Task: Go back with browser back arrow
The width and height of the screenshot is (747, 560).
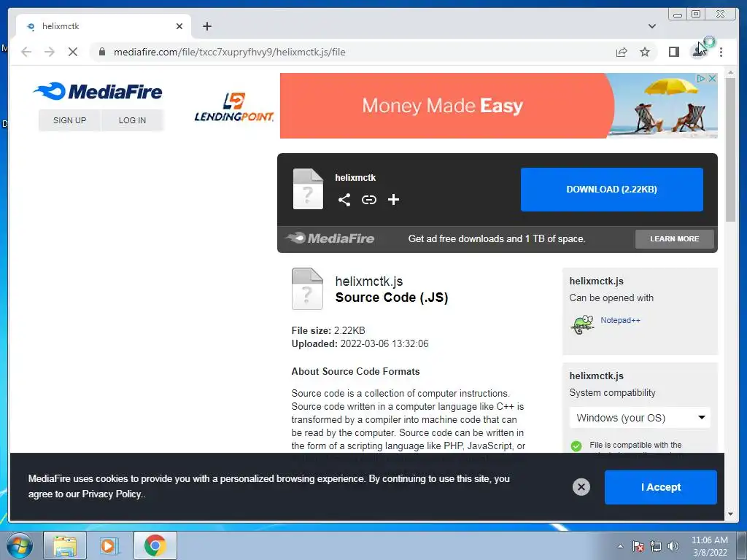Action: point(26,52)
